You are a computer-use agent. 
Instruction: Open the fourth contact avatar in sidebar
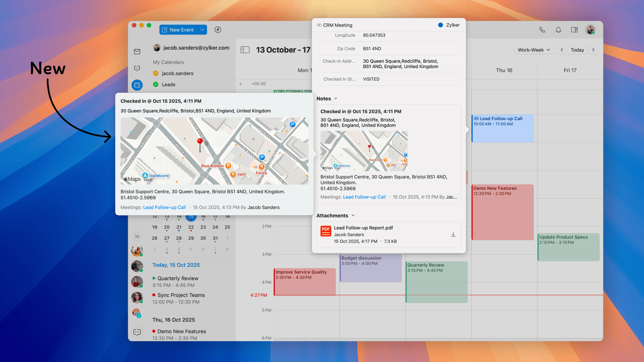point(137,298)
